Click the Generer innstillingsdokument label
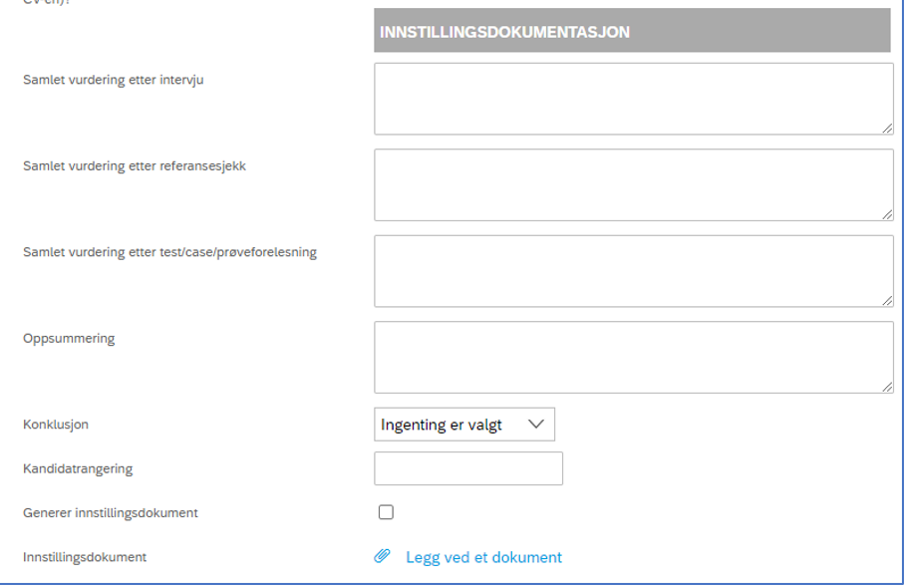906x588 pixels. point(111,513)
